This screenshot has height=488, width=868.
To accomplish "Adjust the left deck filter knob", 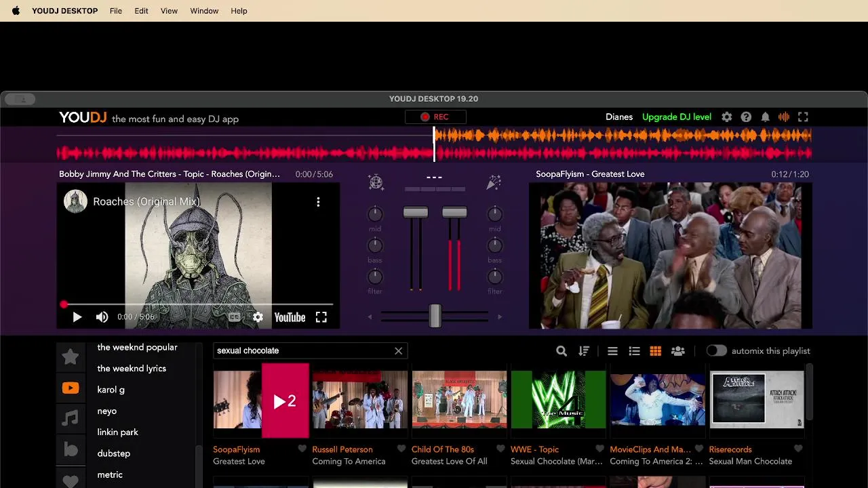I will (375, 277).
